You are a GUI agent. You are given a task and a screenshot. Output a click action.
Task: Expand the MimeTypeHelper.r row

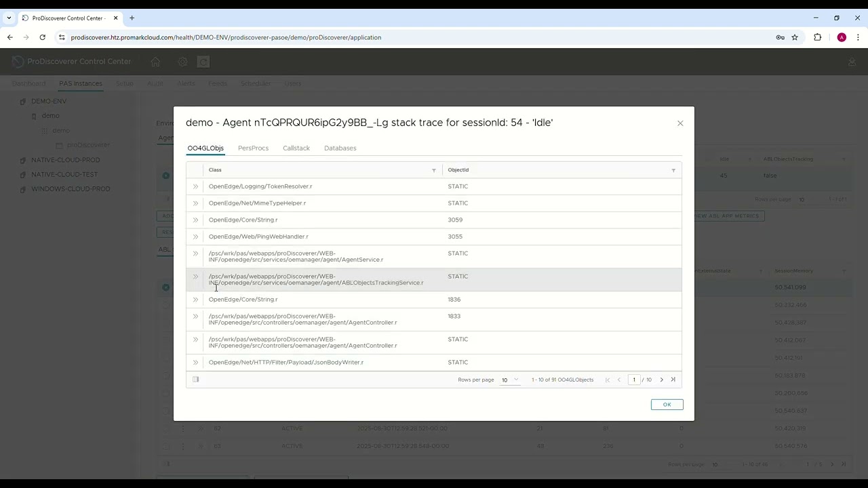(195, 203)
